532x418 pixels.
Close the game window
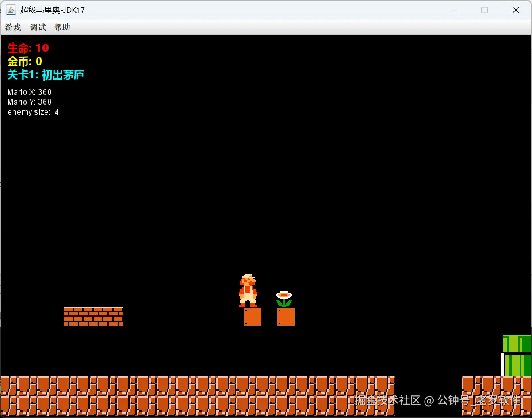click(x=516, y=10)
